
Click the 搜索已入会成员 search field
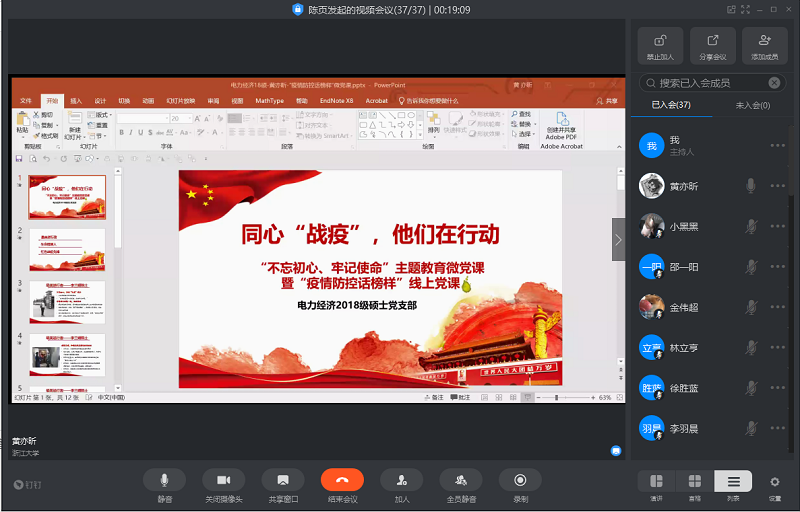[x=712, y=83]
